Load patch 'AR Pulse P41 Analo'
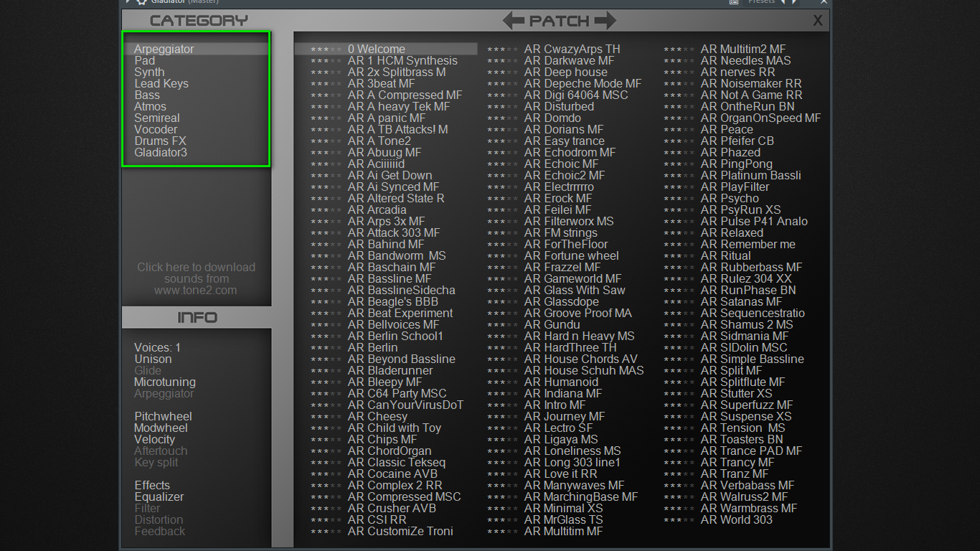This screenshot has height=551, width=980. tap(754, 222)
